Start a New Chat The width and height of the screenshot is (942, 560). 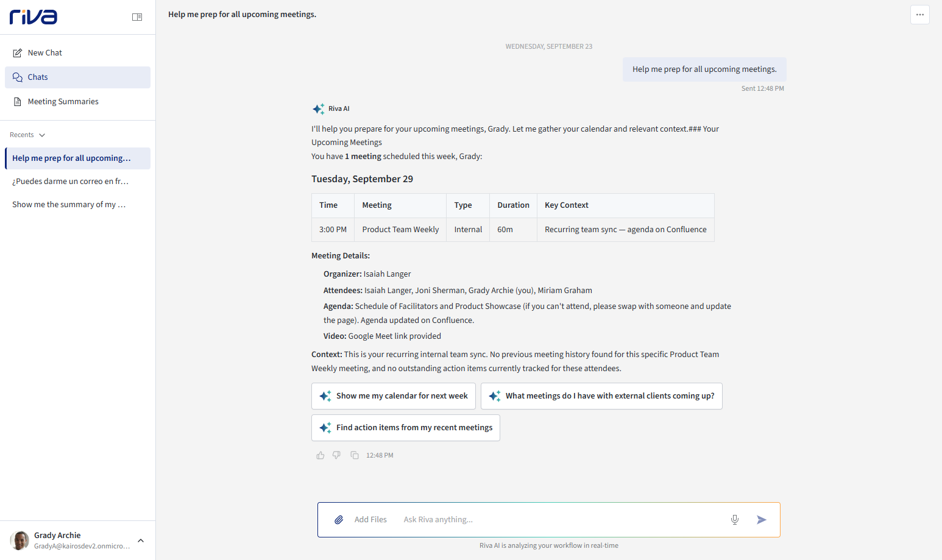click(77, 53)
